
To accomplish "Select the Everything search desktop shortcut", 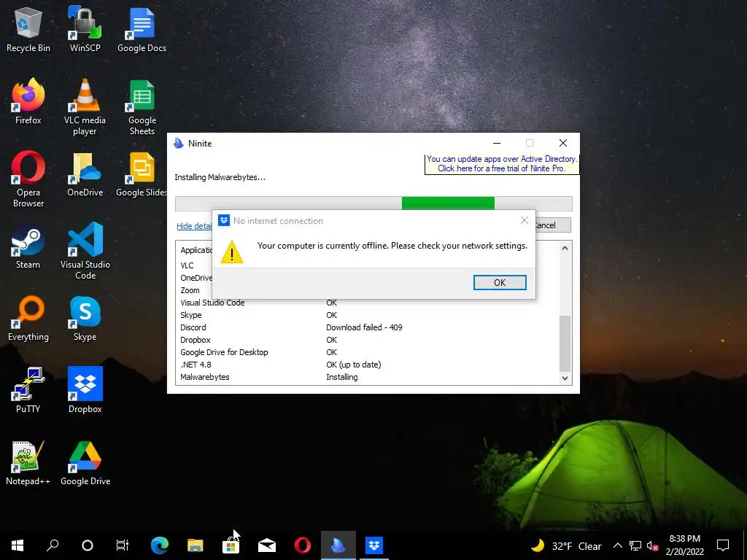I will 28,319.
